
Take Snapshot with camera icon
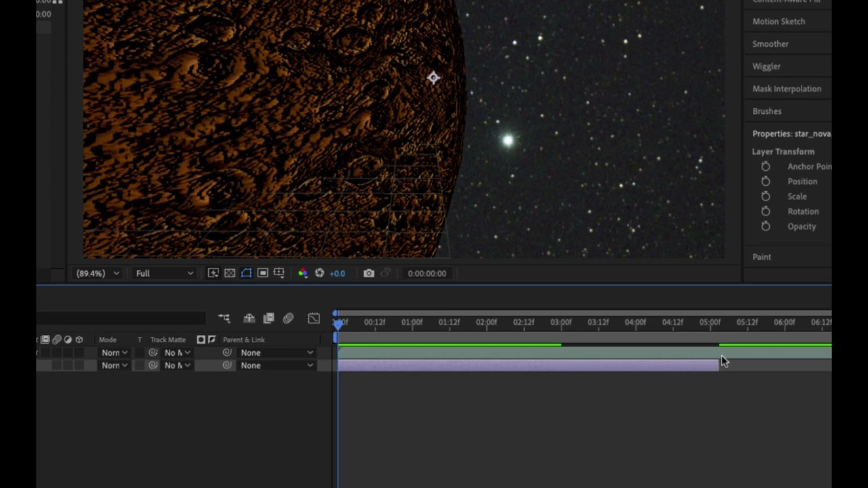[x=368, y=273]
